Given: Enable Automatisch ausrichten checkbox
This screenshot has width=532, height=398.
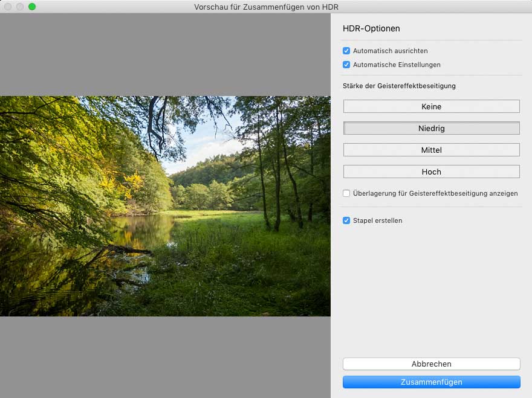Looking at the screenshot, I should (346, 51).
